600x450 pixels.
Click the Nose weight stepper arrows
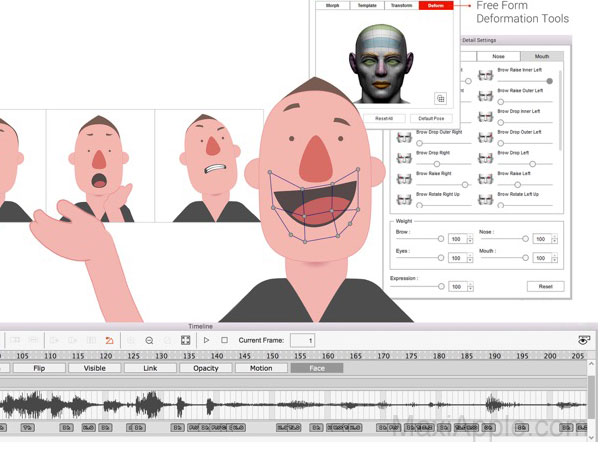click(554, 239)
